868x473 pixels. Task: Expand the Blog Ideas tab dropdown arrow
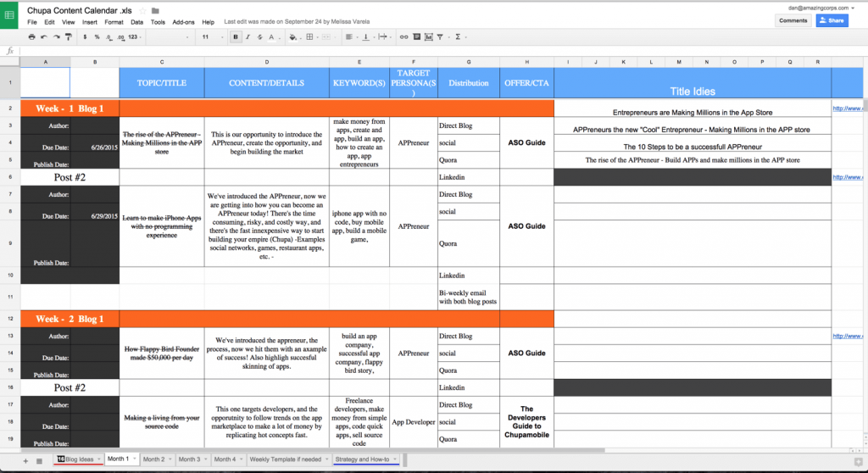(x=98, y=459)
